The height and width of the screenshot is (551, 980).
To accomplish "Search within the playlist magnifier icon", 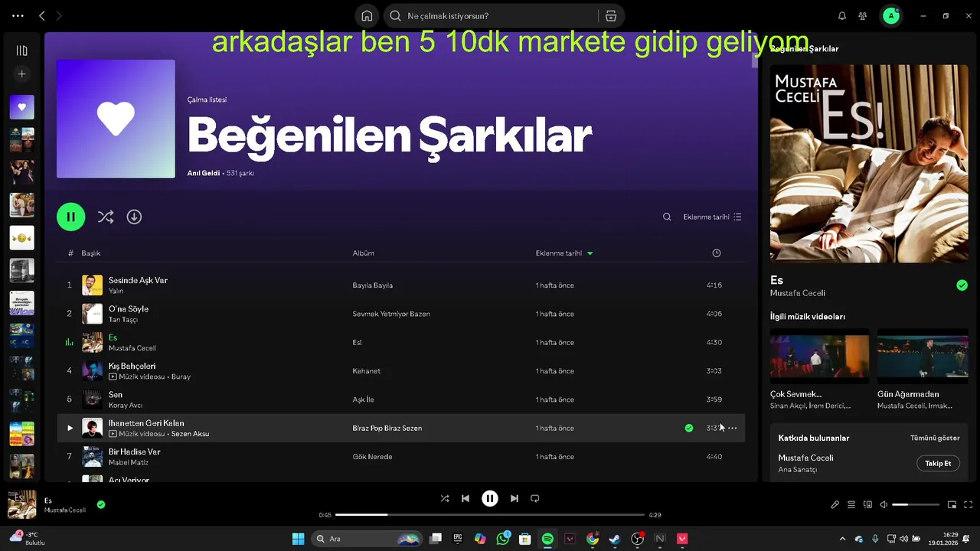I will (x=667, y=217).
